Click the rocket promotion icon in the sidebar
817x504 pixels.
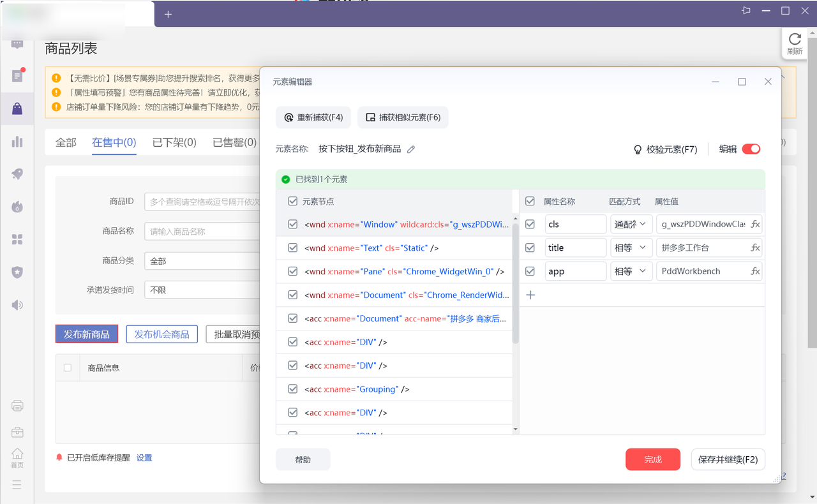(x=17, y=174)
